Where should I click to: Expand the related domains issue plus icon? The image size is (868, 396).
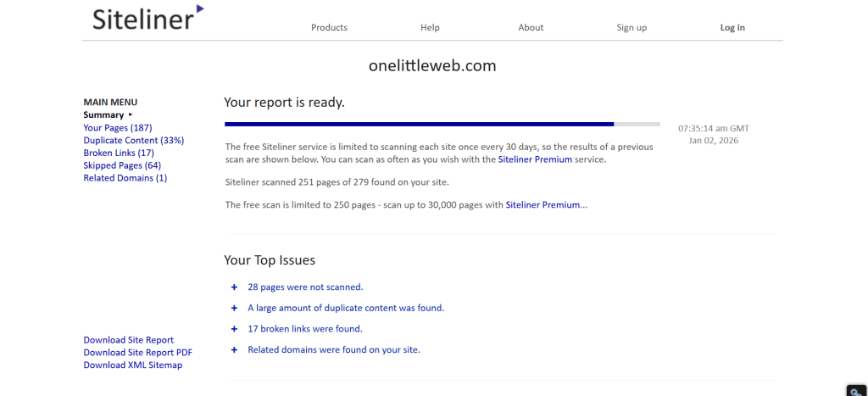(x=234, y=350)
